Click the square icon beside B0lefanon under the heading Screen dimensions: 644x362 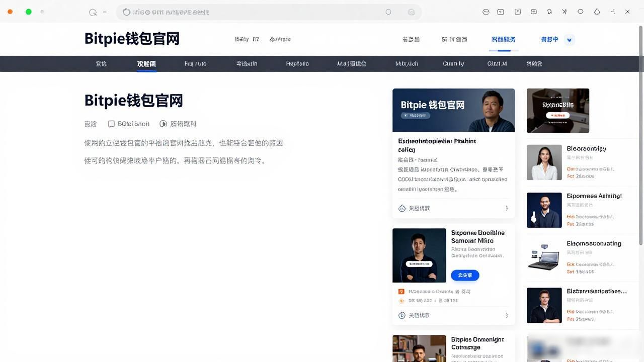tap(112, 124)
